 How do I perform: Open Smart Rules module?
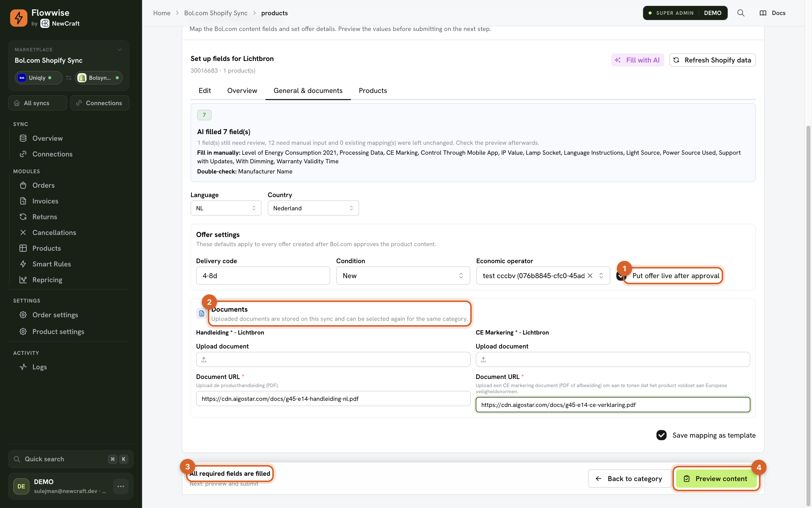click(52, 264)
